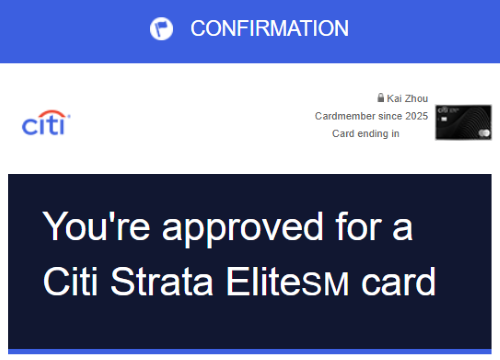500x360 pixels.
Task: Open the Citi logo link
Action: [46, 123]
